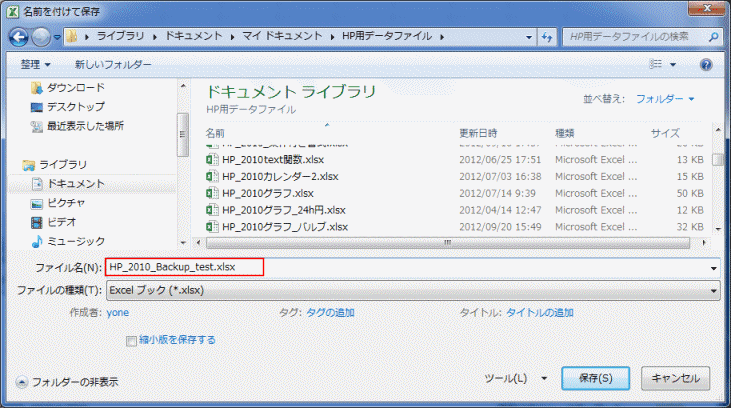This screenshot has width=731, height=408.
Task: Click 新しいフォルダー button
Action: tap(113, 64)
